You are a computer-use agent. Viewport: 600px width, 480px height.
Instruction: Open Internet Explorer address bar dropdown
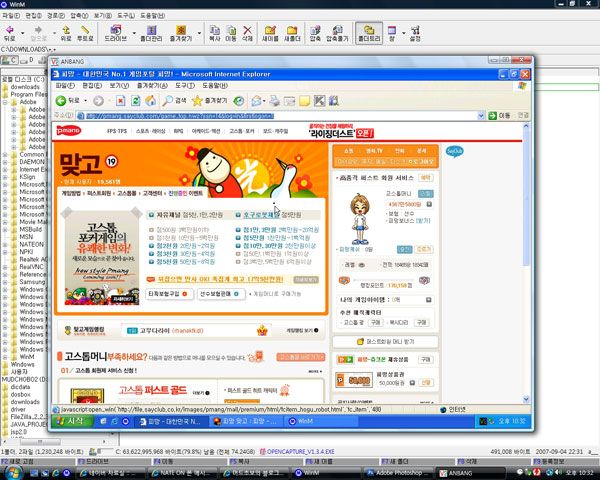(481, 116)
